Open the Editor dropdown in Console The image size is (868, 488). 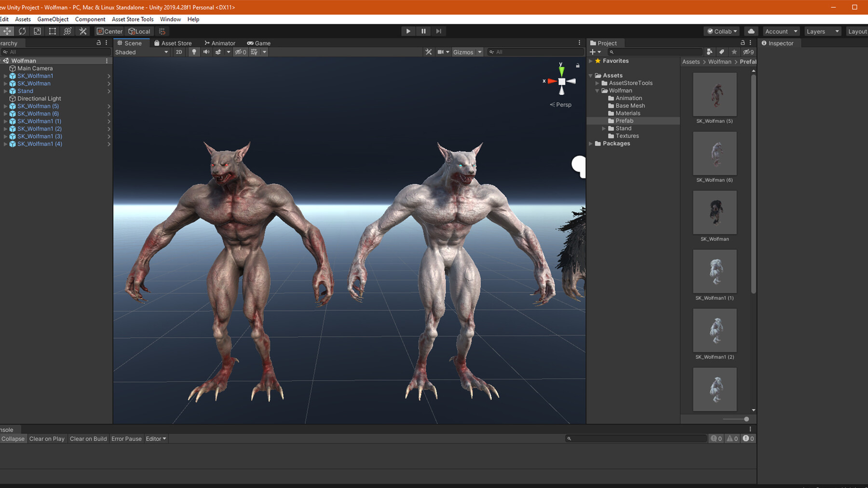click(x=156, y=439)
